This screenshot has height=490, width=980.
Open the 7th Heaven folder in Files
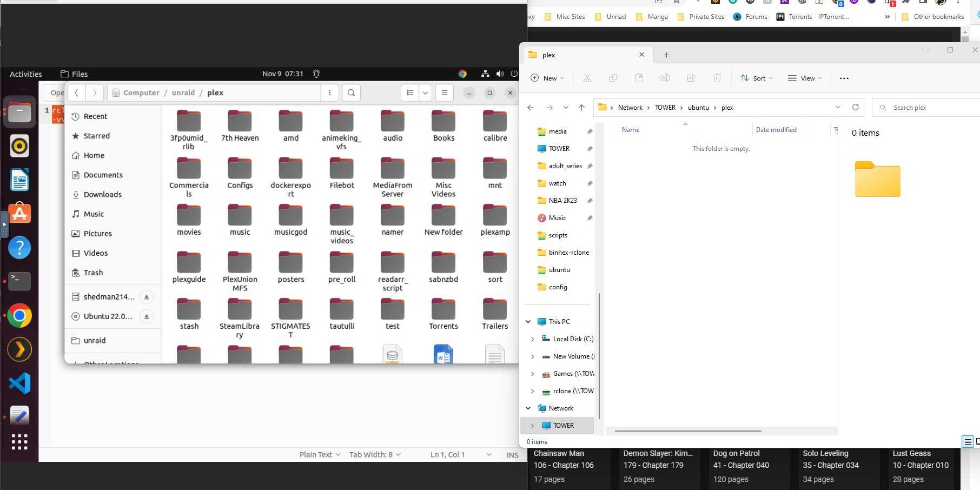click(x=240, y=126)
